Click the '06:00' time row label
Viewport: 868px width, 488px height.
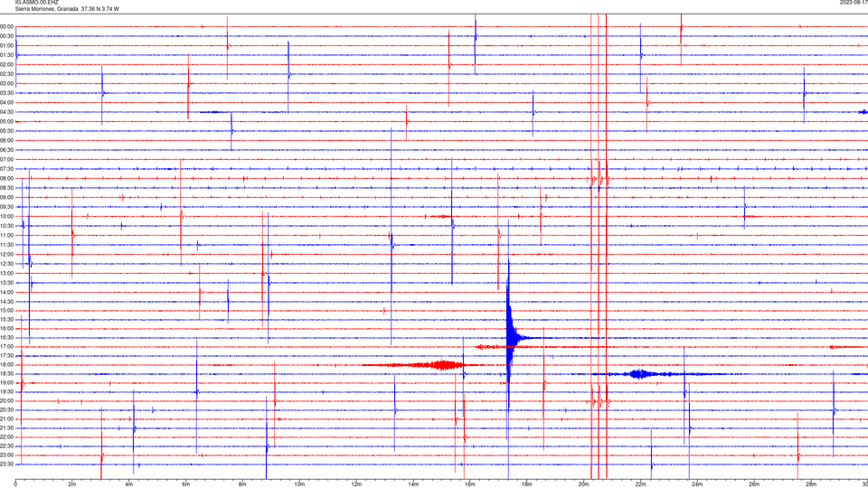tap(7, 141)
